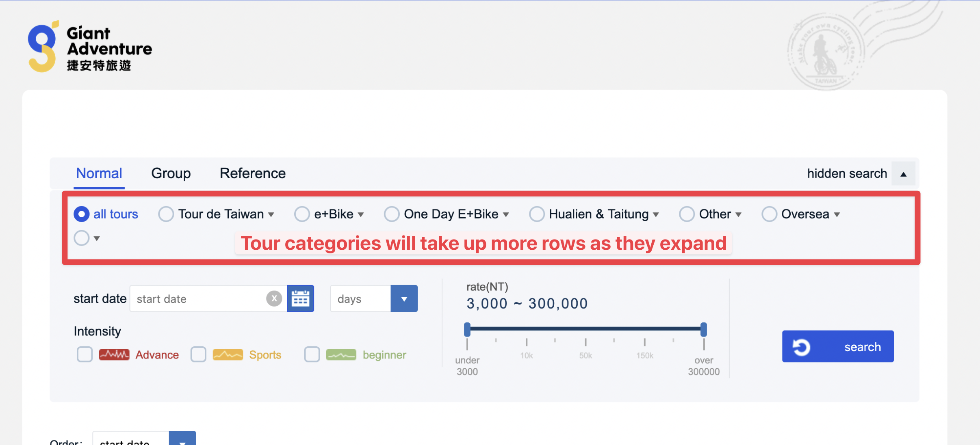Tick the beginner intensity checkbox

click(x=312, y=354)
